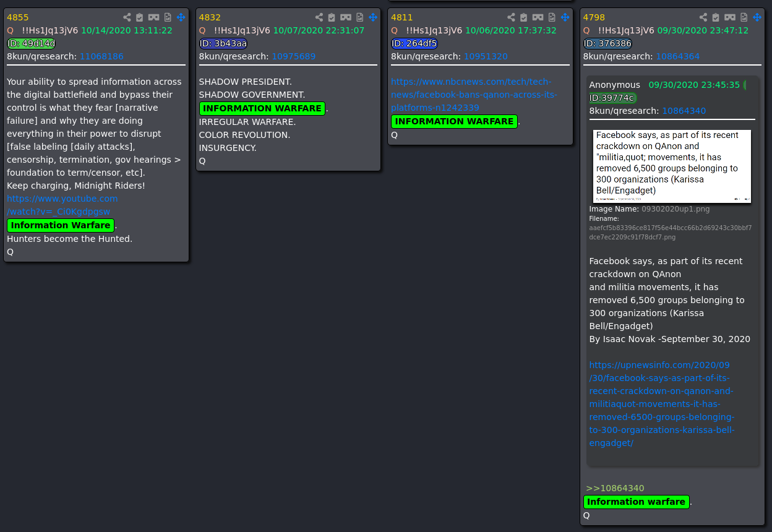Click the image file icon on post 4798
Image resolution: width=772 pixels, height=532 pixels.
pos(744,17)
